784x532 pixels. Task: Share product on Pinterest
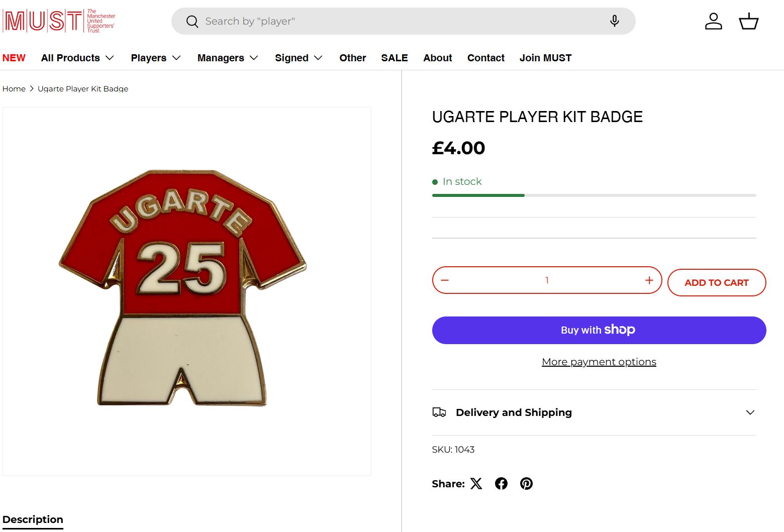pos(526,484)
